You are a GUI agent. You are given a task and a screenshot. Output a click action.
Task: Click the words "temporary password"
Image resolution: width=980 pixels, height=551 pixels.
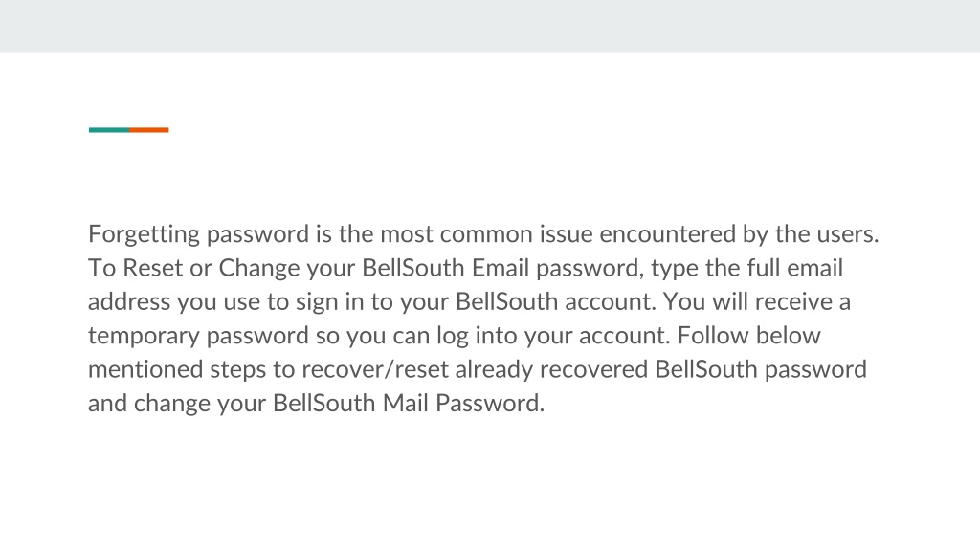click(198, 336)
